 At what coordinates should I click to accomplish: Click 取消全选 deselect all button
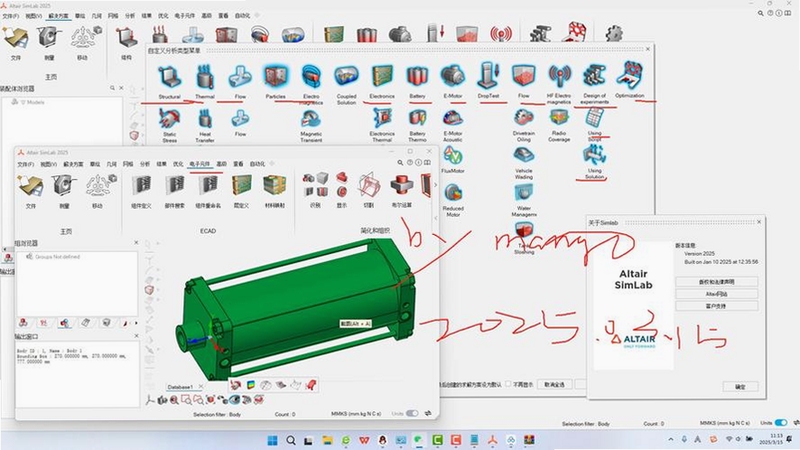[x=555, y=384]
